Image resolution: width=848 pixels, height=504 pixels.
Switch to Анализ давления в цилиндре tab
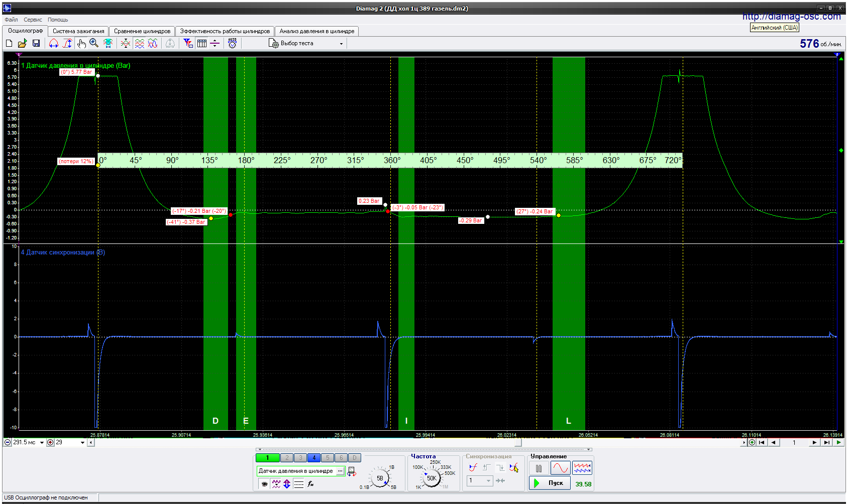(x=317, y=31)
